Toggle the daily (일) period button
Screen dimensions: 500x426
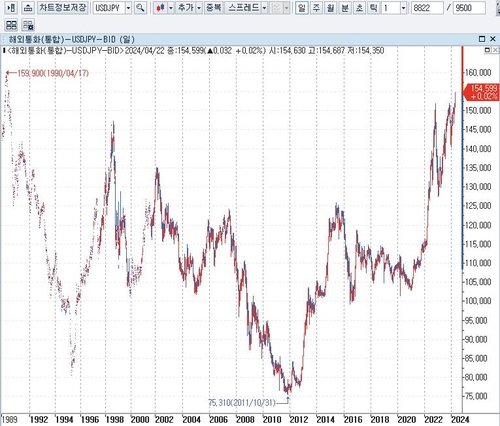point(302,8)
